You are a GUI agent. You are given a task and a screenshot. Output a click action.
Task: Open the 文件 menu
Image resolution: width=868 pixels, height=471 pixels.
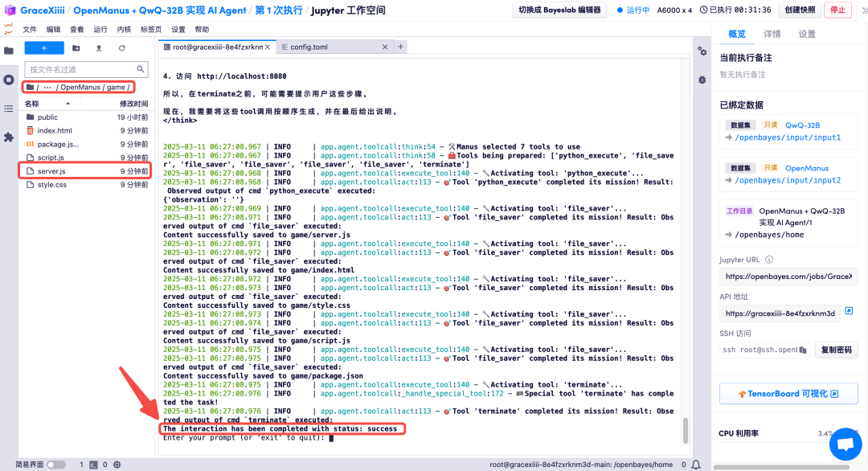pos(30,29)
